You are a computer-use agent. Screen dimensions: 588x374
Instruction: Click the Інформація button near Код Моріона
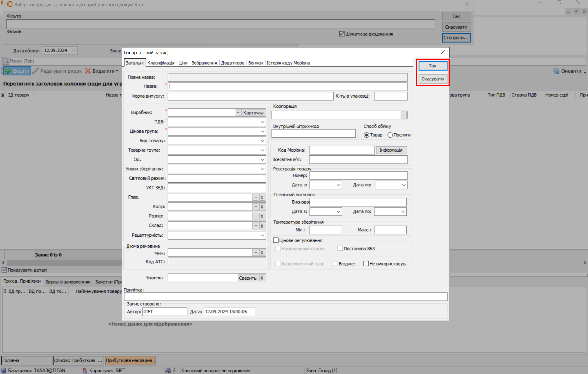tap(391, 150)
